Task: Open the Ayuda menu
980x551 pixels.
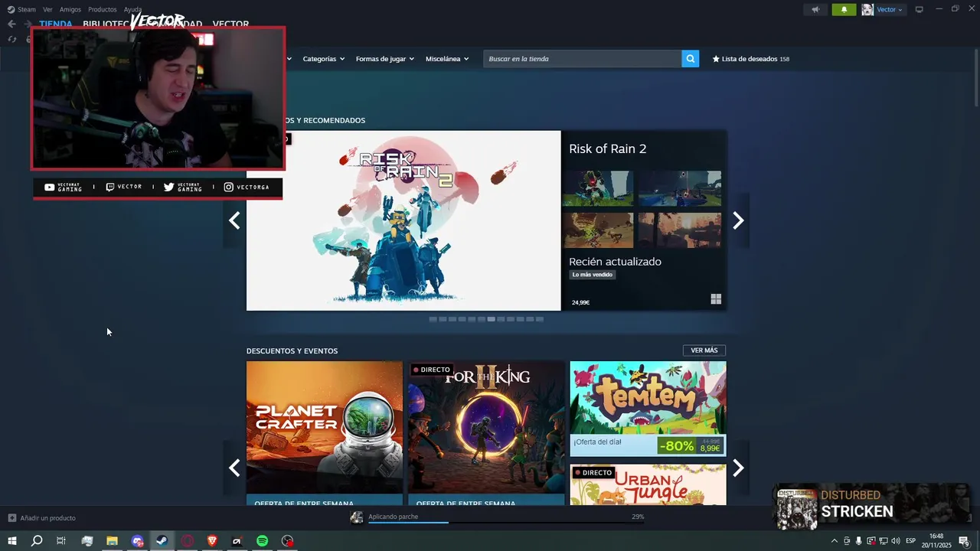Action: pos(132,9)
